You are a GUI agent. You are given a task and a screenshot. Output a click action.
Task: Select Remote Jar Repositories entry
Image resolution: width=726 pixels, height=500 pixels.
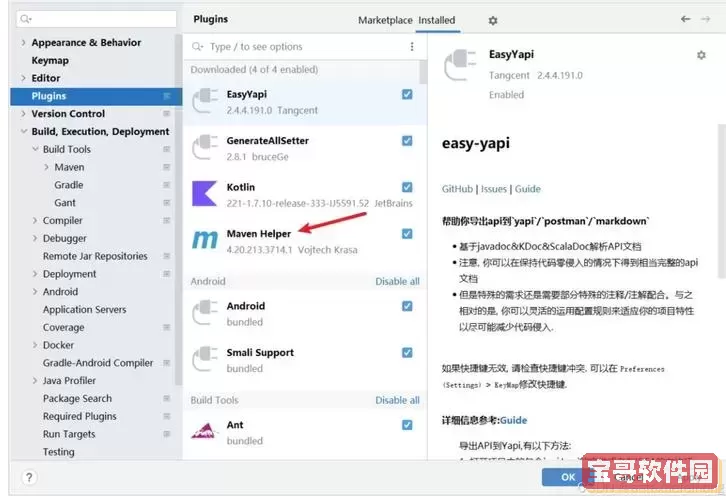[x=95, y=256]
